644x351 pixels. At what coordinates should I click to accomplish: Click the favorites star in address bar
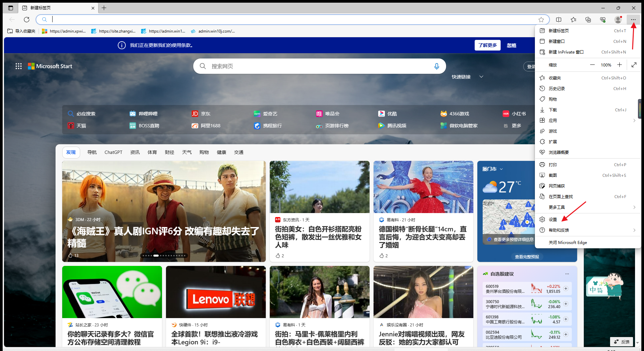pos(541,20)
